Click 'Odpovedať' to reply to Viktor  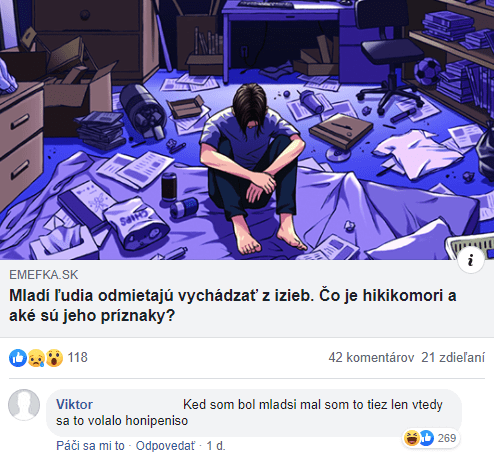[165, 446]
